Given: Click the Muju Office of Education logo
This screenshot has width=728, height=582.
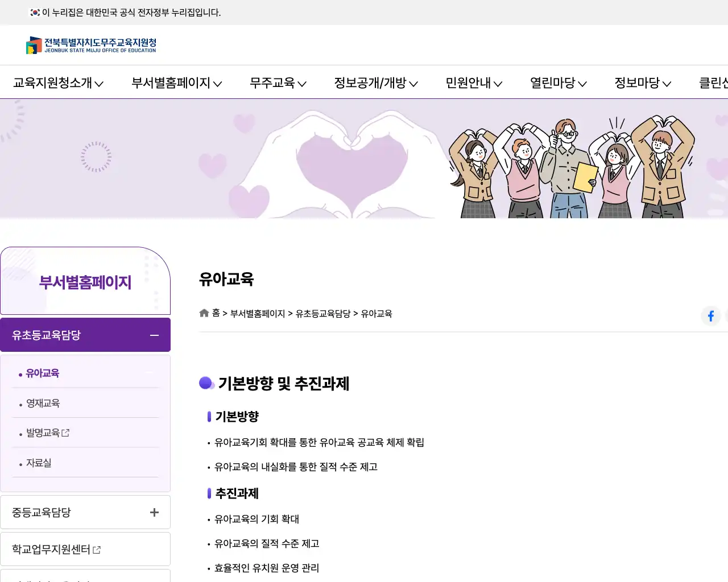Looking at the screenshot, I should 91,45.
